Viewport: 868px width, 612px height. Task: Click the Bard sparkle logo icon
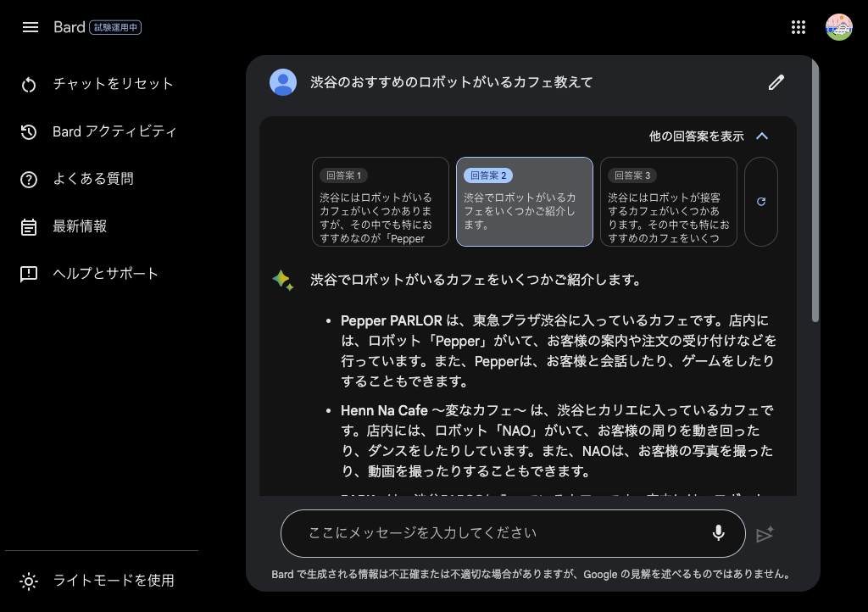point(283,278)
